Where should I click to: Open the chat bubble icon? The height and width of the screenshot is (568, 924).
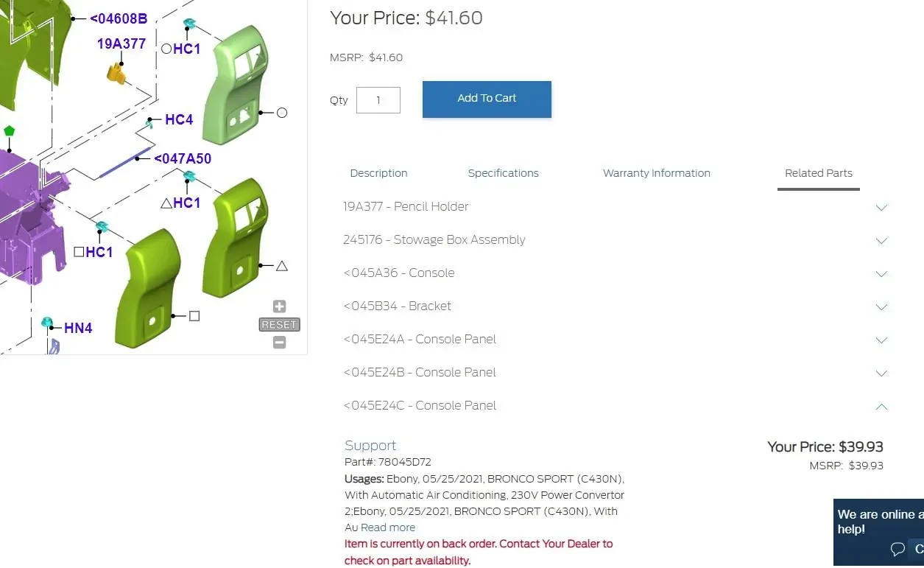[x=897, y=549]
